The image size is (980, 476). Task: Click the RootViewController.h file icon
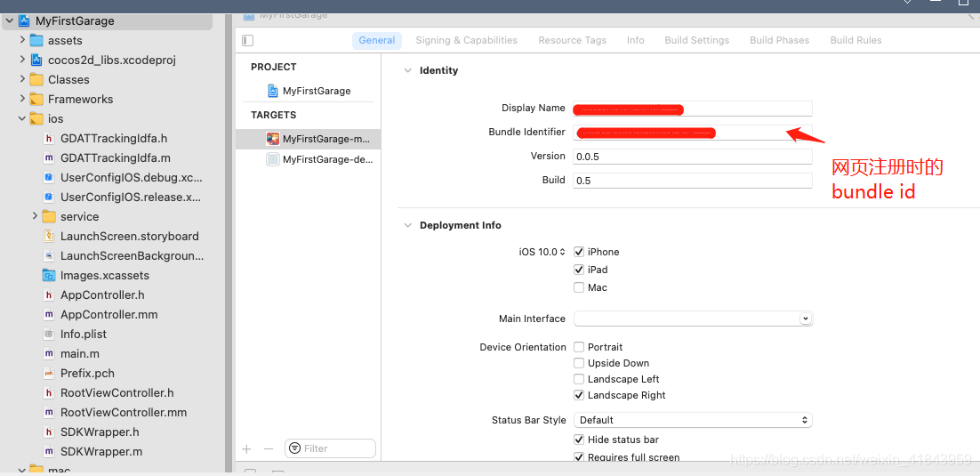tap(49, 392)
